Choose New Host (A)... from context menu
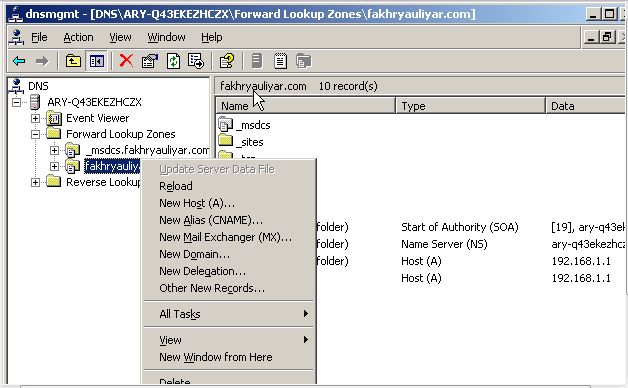This screenshot has height=388, width=628. [229, 203]
